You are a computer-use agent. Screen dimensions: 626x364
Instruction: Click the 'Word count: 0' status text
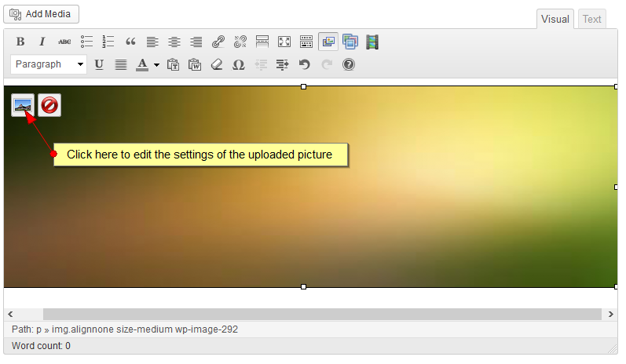(x=41, y=346)
